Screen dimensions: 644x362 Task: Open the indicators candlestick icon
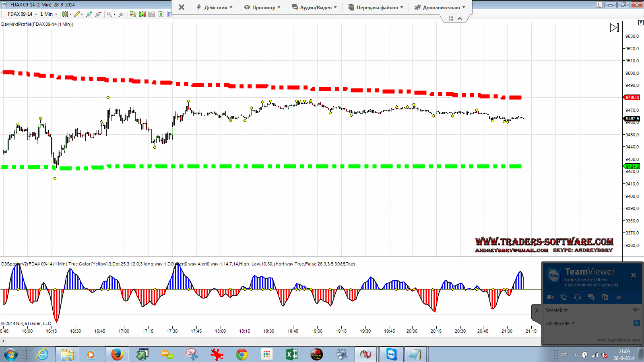pos(142,14)
